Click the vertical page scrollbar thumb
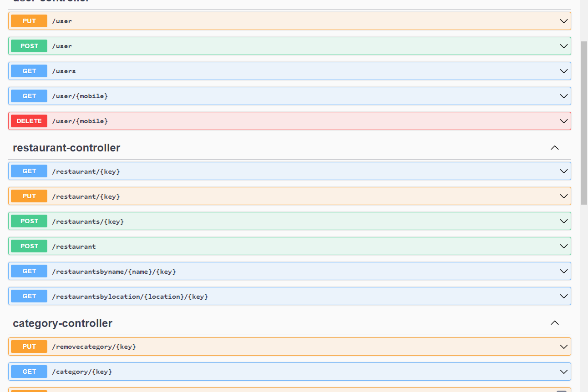The height and width of the screenshot is (392, 588). 584,123
